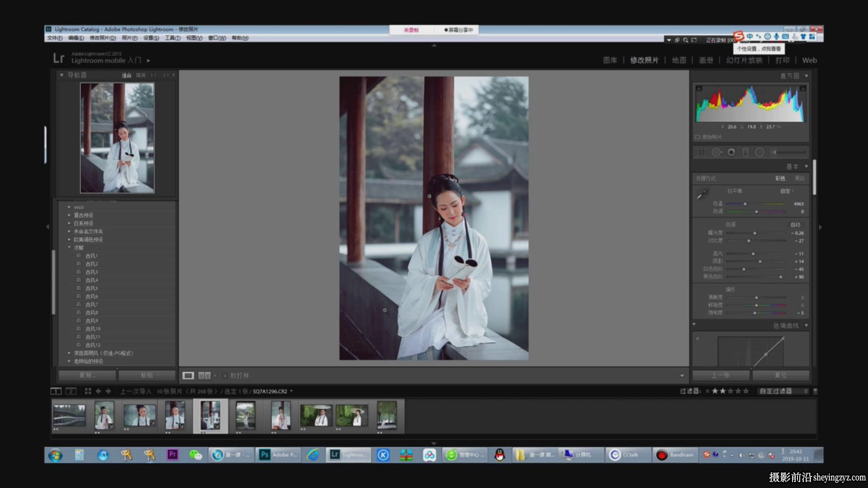Open the 修改照片(D) menu

click(x=103, y=38)
